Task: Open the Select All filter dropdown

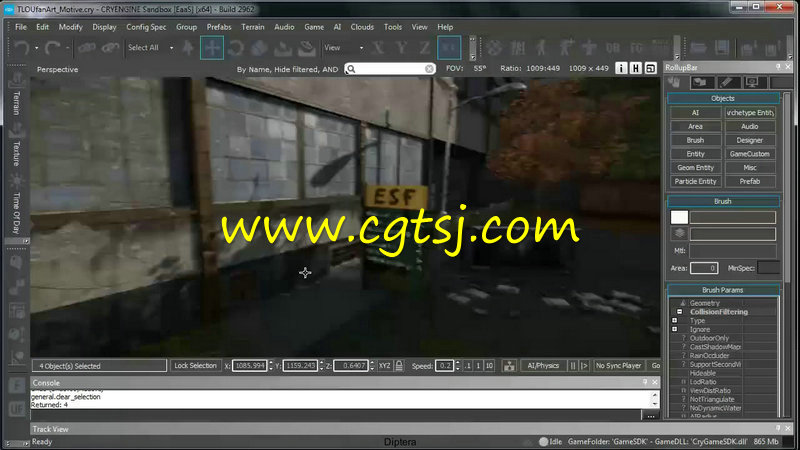Action: click(171, 48)
